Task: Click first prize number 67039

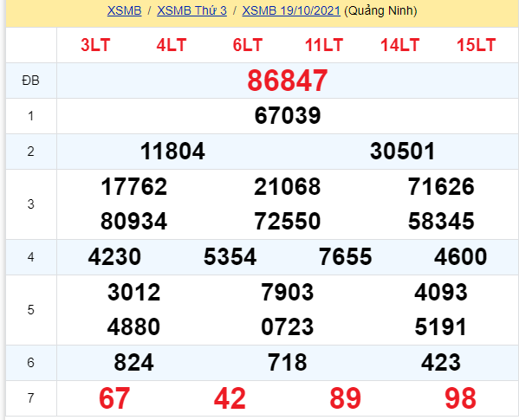Action: pyautogui.click(x=288, y=116)
